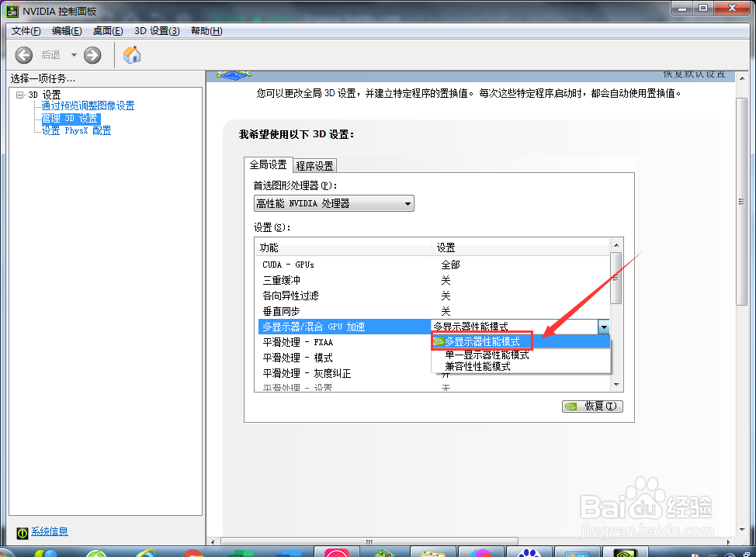Click main panel vertical scrollbar thumb
Screen dimensions: 756x557
pyautogui.click(x=741, y=202)
